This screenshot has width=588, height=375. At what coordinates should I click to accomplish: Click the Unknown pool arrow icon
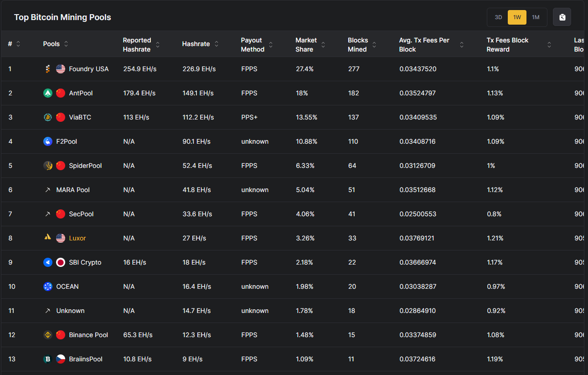pos(47,311)
